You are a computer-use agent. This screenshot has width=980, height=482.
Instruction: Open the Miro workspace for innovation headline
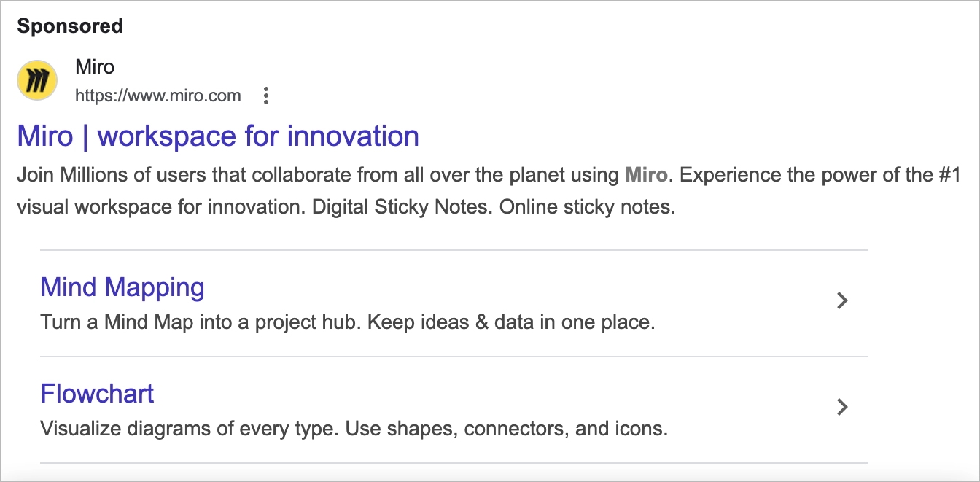(x=217, y=136)
